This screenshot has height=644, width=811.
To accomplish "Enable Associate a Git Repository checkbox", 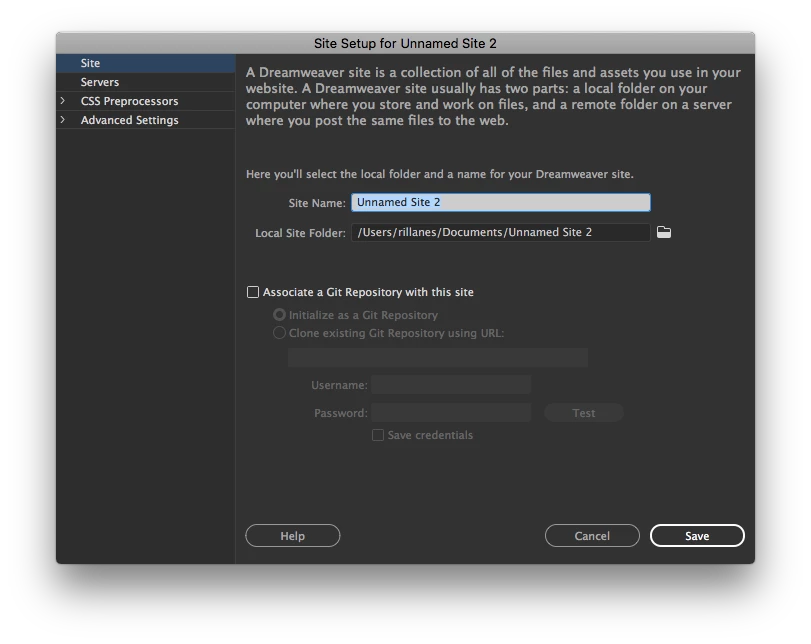I will point(253,292).
